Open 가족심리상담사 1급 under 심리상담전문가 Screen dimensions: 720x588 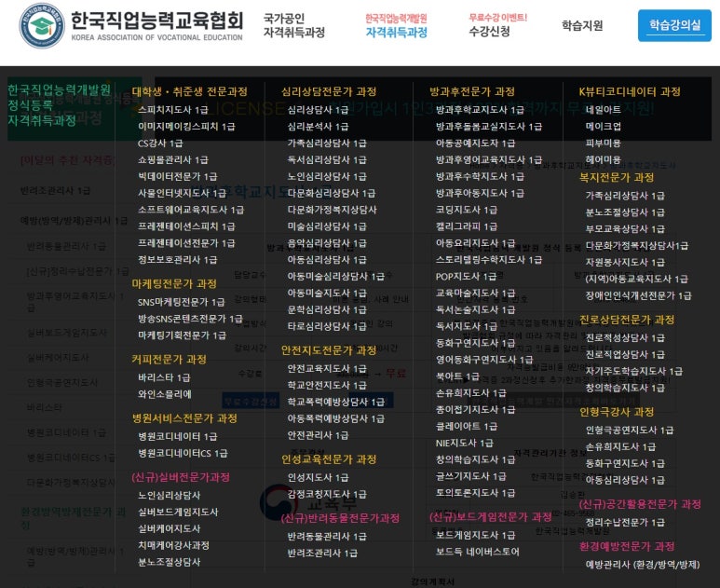tap(327, 143)
